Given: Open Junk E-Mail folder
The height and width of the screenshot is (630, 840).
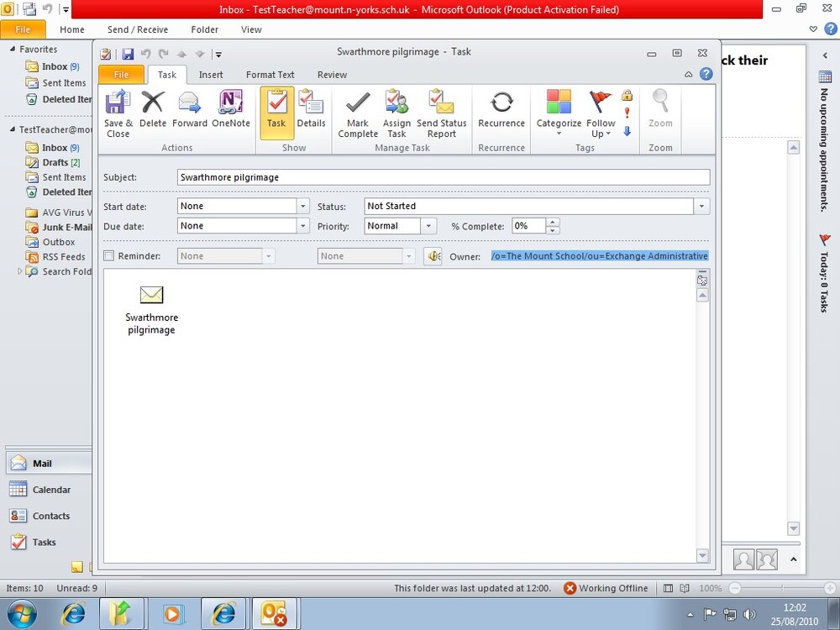Looking at the screenshot, I should [x=59, y=227].
